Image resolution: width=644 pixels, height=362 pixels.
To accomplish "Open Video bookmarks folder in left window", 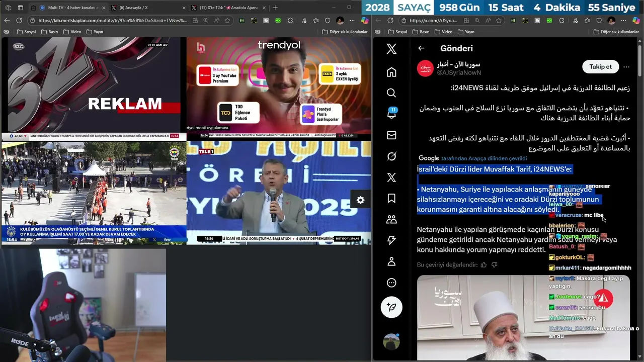I will coord(72,32).
